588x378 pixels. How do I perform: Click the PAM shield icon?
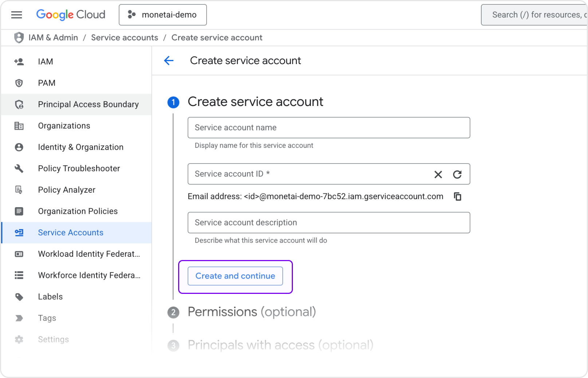tap(19, 83)
